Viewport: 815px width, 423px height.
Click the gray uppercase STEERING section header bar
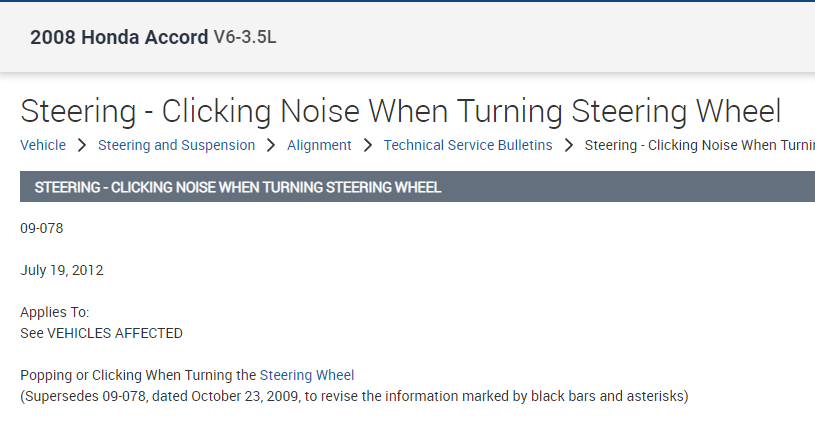238,187
